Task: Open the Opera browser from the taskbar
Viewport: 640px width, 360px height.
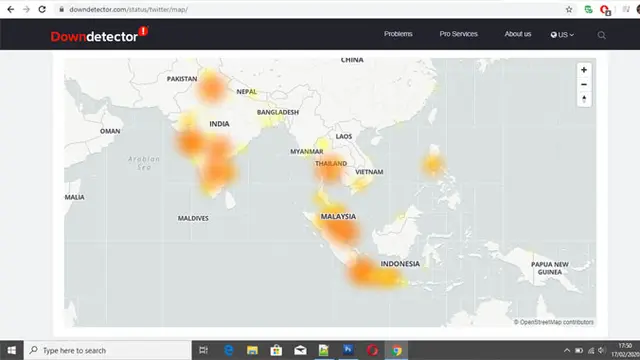Action: tap(372, 350)
